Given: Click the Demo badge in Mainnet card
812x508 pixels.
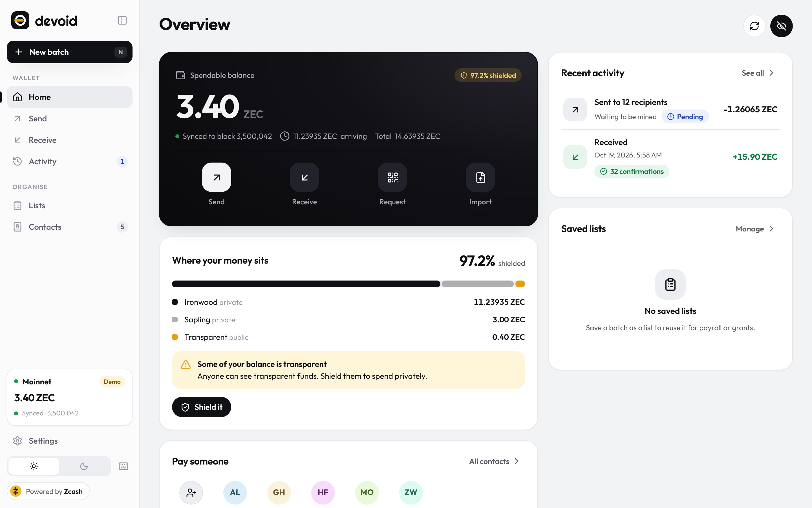Looking at the screenshot, I should pos(112,382).
